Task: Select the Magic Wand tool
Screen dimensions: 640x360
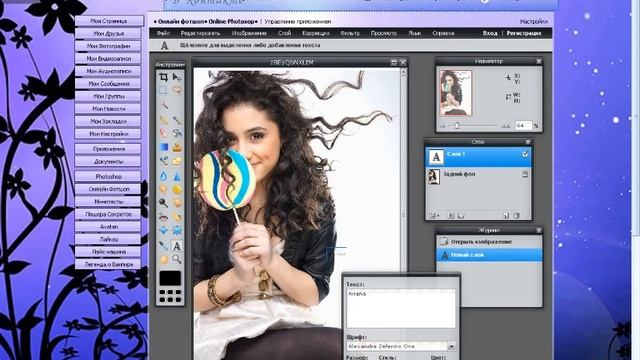Action: [x=164, y=105]
